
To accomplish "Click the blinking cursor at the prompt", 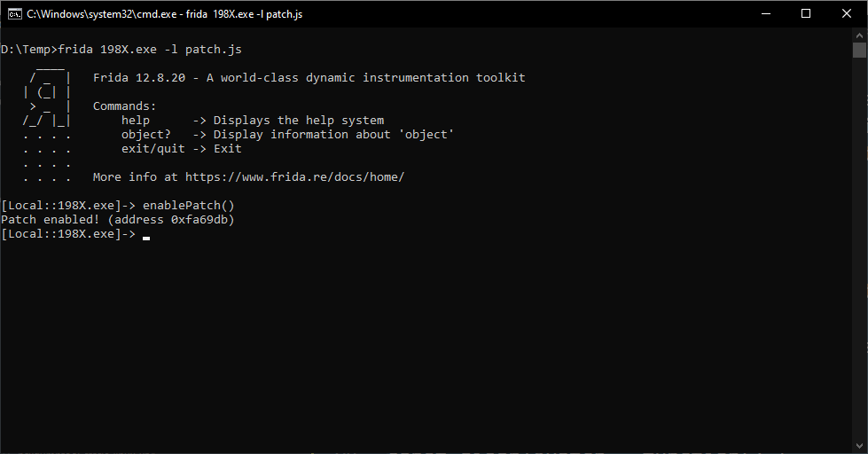I will point(146,238).
